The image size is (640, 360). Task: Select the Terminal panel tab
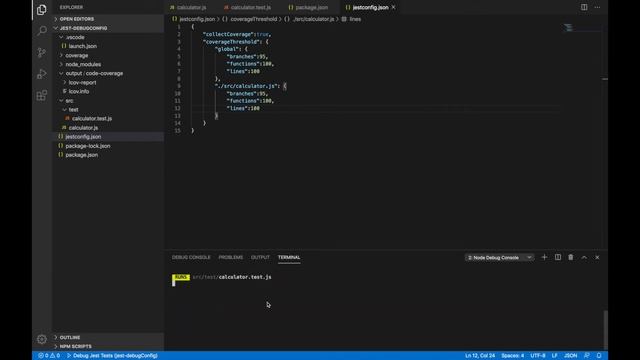tap(289, 257)
